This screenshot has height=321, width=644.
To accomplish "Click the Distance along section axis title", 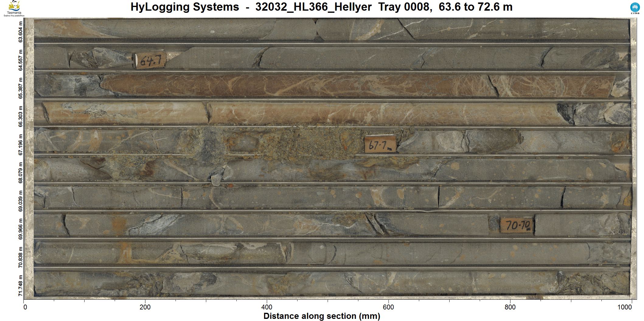I will 322,316.
